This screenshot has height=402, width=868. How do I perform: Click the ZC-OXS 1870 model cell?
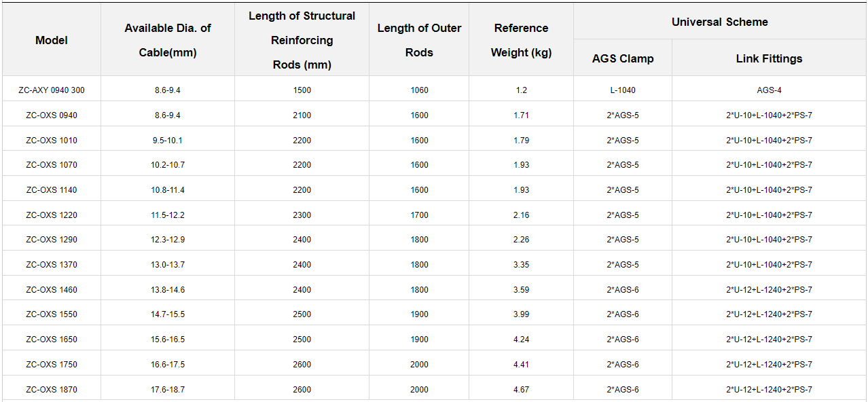[52, 390]
